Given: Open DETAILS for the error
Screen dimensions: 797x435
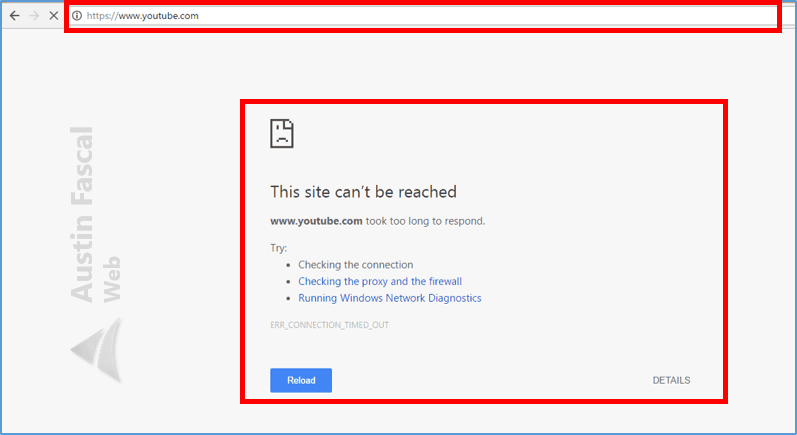Looking at the screenshot, I should pos(671,380).
